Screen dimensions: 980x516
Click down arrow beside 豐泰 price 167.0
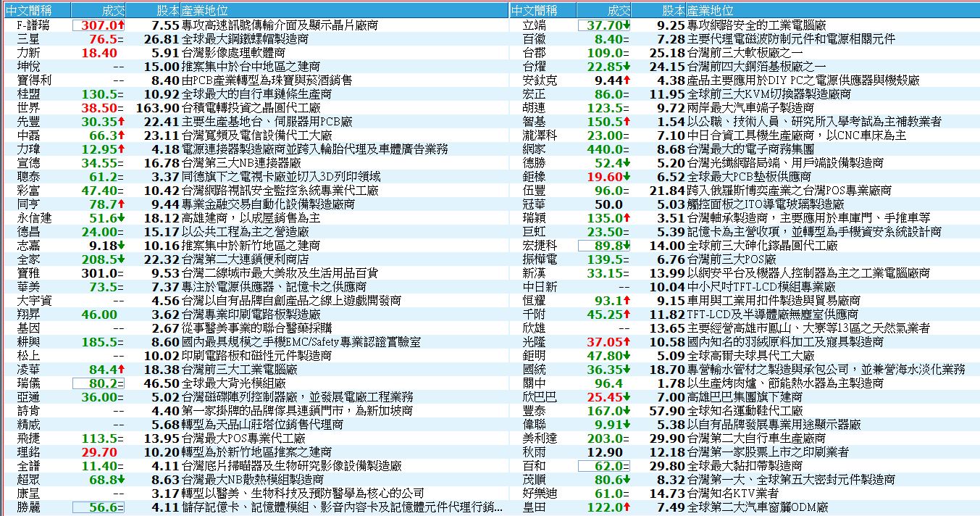coord(627,411)
